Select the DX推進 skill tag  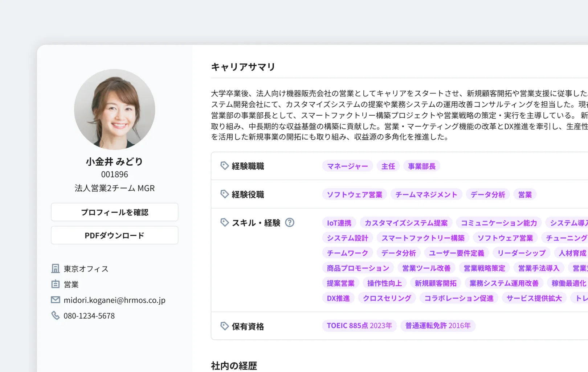point(338,298)
